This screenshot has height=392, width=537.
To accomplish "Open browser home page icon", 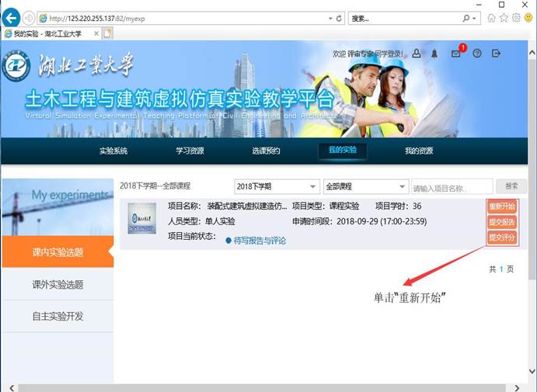I will (x=491, y=17).
